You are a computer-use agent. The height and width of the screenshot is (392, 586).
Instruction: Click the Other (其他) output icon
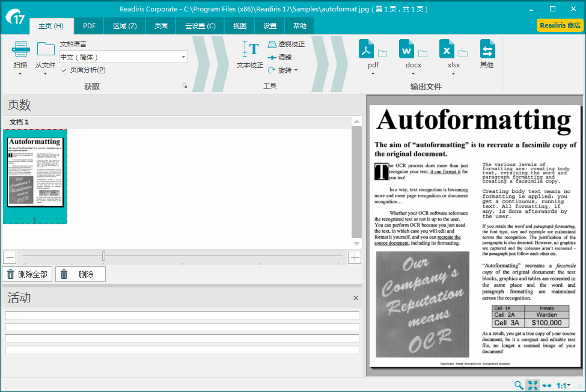487,49
